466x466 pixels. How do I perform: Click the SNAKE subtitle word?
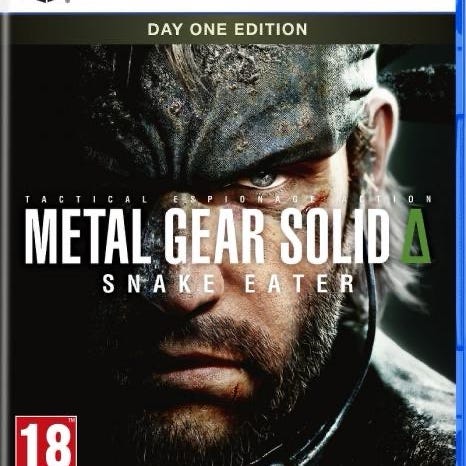pos(159,284)
